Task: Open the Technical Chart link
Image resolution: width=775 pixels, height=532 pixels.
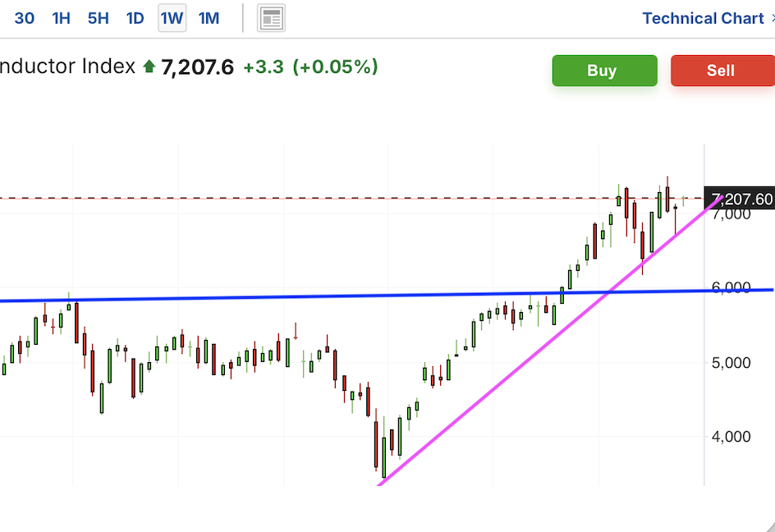Action: (702, 18)
